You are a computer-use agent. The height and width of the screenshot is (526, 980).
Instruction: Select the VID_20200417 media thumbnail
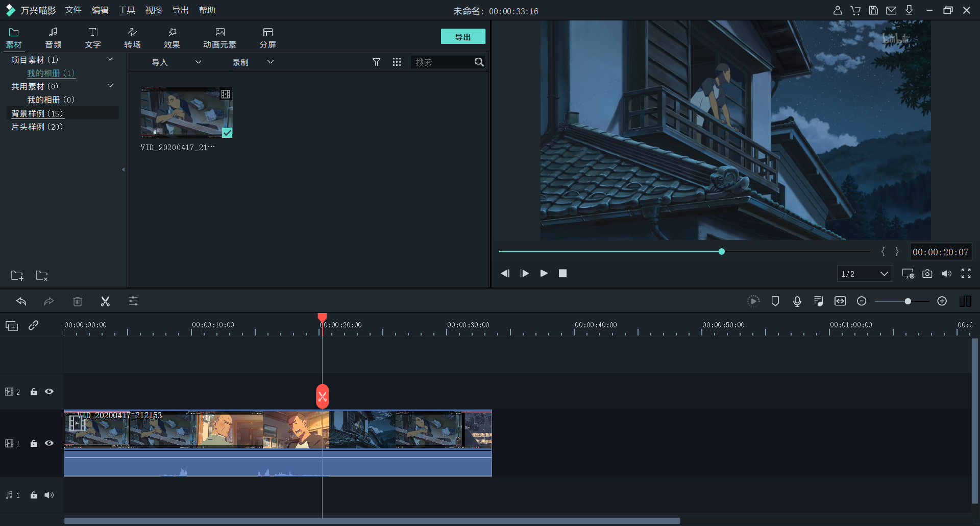[x=187, y=112]
